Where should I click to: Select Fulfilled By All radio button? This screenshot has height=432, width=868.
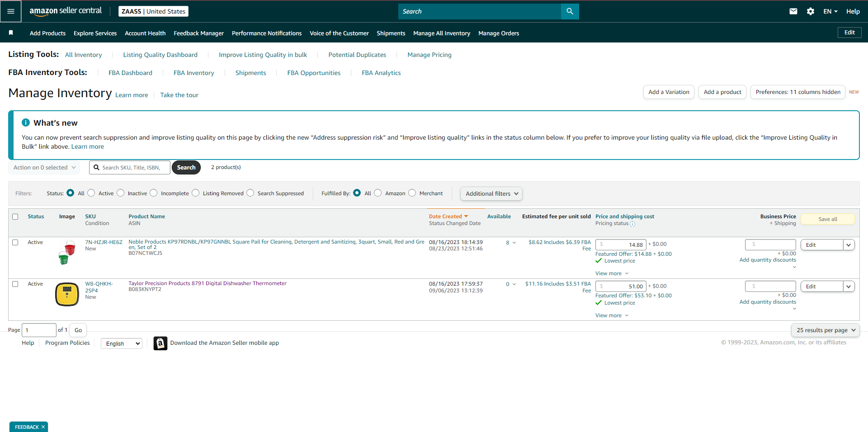[357, 193]
